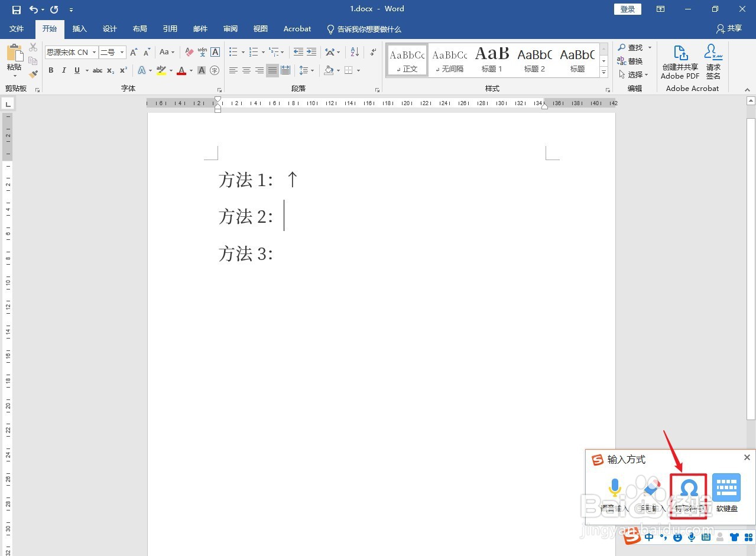Image resolution: width=756 pixels, height=556 pixels.
Task: Click the distributed alignment icon
Action: [285, 70]
